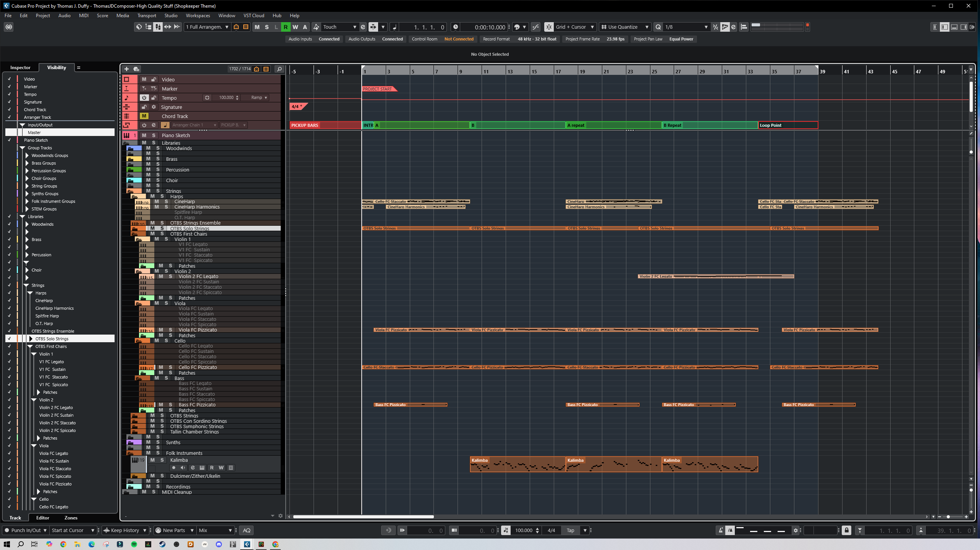
Task: Click the AQ button in the transport bar
Action: click(x=247, y=530)
